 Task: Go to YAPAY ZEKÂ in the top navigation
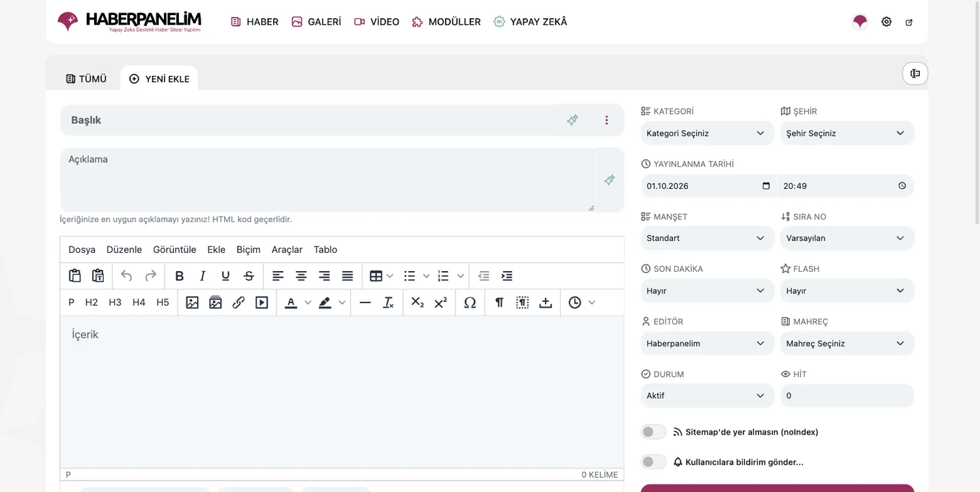pos(530,22)
